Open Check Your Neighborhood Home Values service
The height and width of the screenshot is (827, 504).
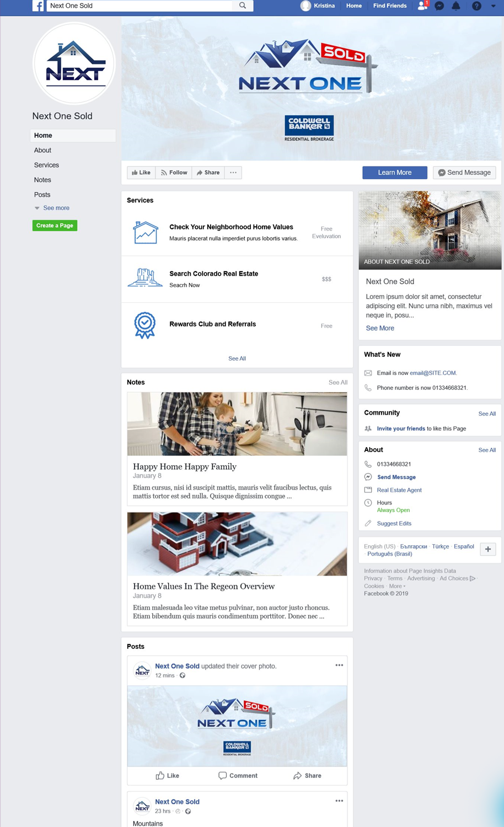tap(231, 227)
